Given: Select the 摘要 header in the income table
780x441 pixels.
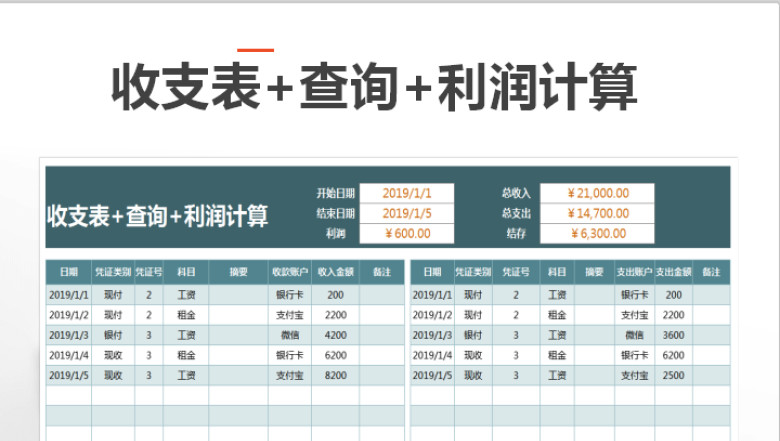Looking at the screenshot, I should tap(238, 272).
